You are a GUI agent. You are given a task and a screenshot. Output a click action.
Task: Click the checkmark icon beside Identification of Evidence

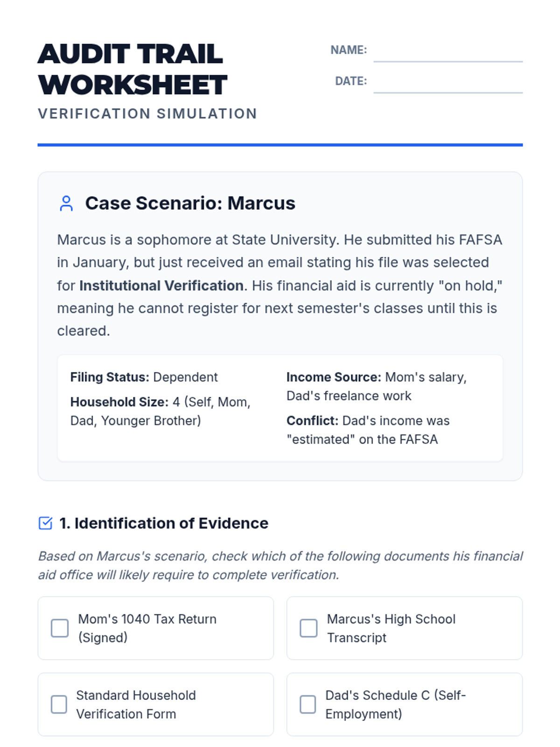(45, 523)
